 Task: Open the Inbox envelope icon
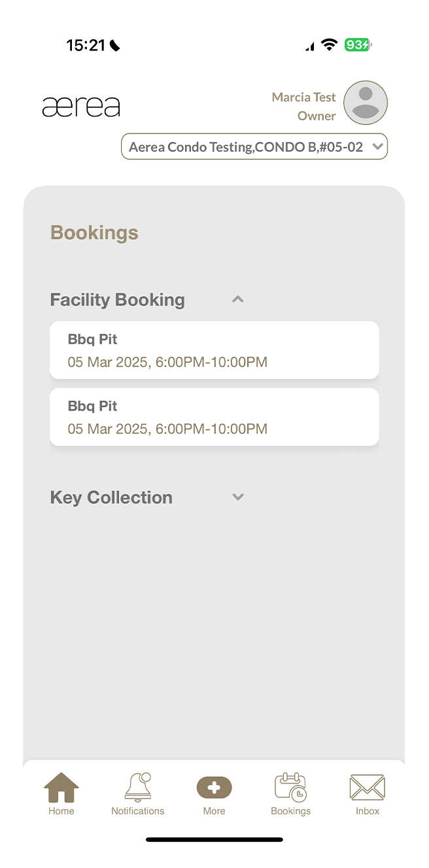367,787
